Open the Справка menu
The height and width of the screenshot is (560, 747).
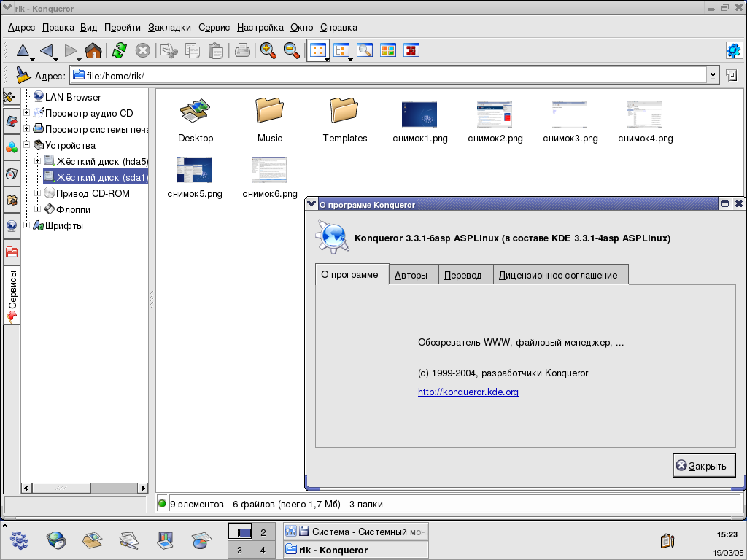click(x=338, y=28)
